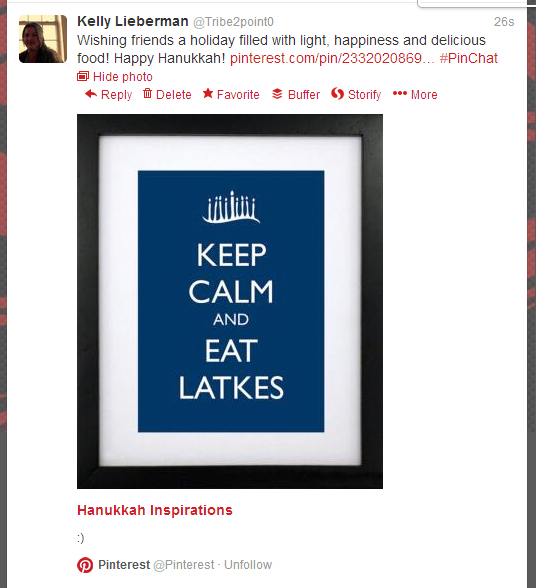The height and width of the screenshot is (588, 536).
Task: Open the @Pinterest handle link
Action: tap(184, 565)
